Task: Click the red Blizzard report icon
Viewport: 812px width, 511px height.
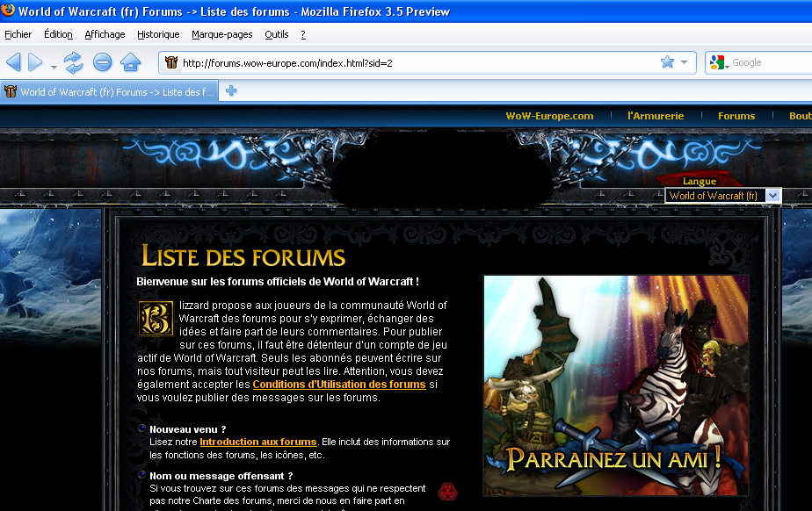Action: coord(447,492)
